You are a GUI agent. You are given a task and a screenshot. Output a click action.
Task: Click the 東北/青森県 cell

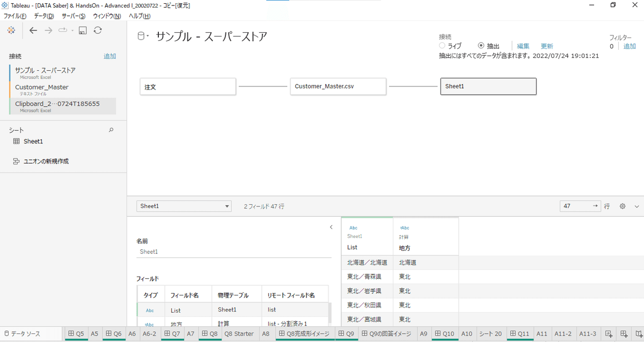pos(367,277)
